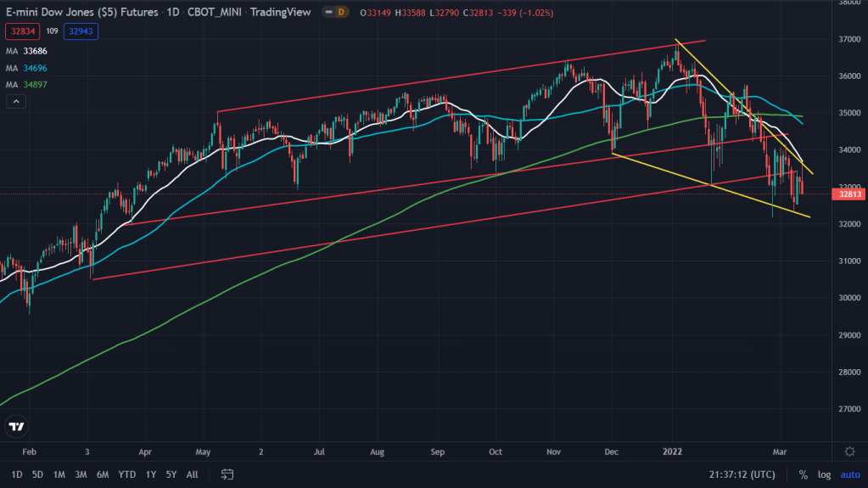Open chart settings gear icon

pyautogui.click(x=849, y=451)
